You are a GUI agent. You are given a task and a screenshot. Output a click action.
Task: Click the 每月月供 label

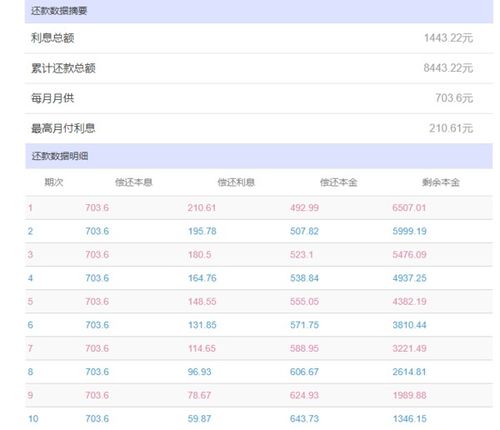click(52, 98)
